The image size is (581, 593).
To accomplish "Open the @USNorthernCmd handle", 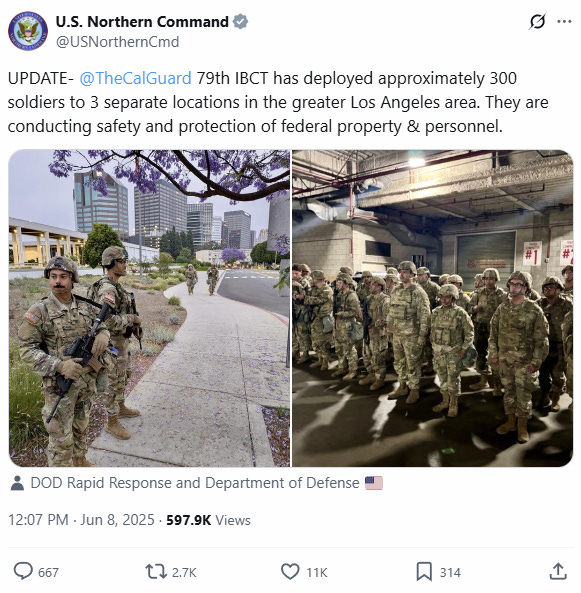I will pyautogui.click(x=118, y=42).
